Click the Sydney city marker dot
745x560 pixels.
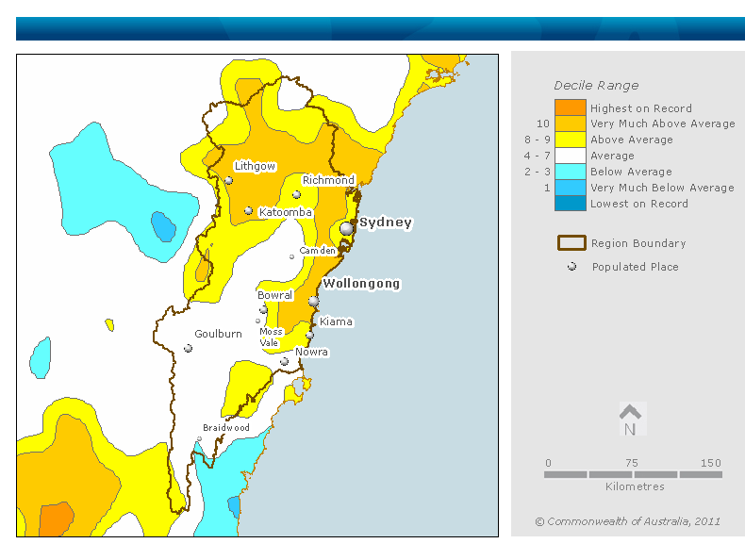(x=347, y=228)
